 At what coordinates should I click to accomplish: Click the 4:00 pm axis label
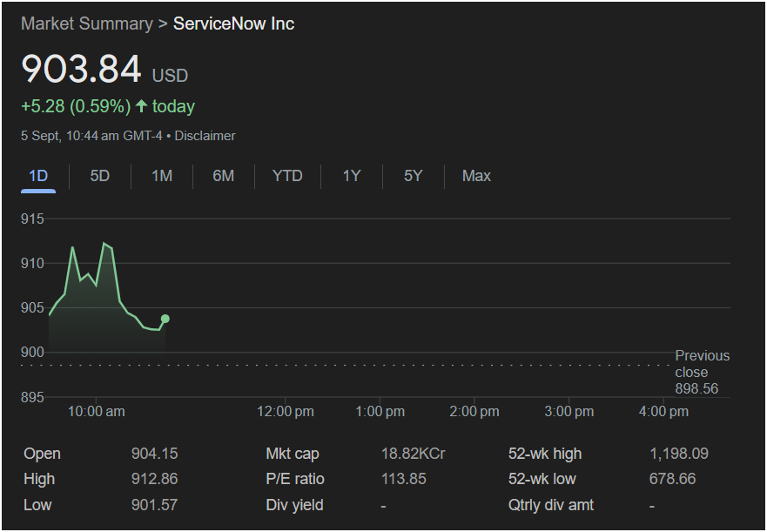663,411
